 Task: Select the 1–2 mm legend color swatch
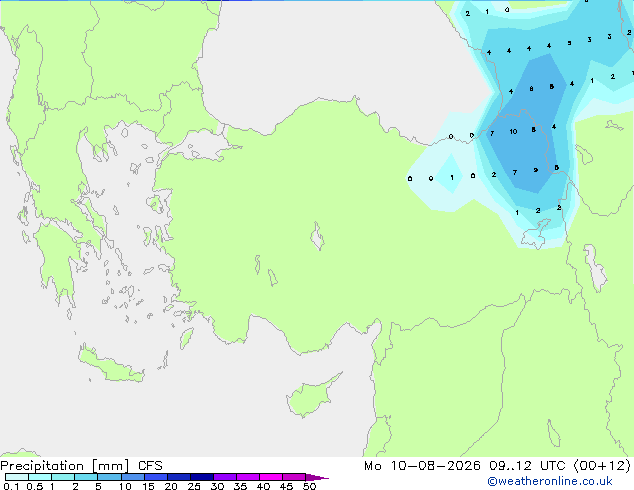pos(63,477)
